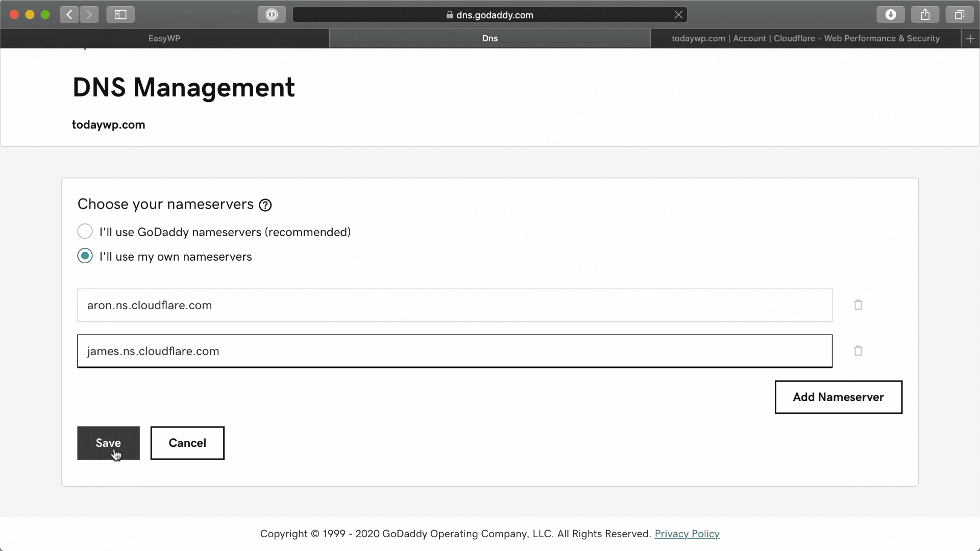980x551 pixels.
Task: Click the todaywp.com domain text
Action: 108,125
